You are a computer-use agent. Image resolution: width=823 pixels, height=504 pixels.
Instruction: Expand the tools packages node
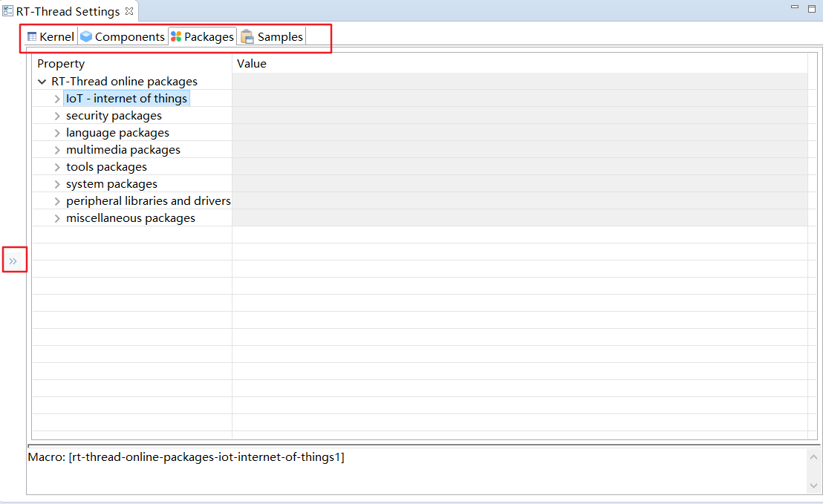point(57,167)
